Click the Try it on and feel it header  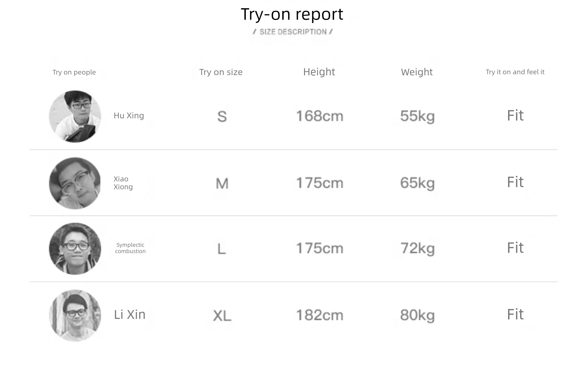[x=515, y=72]
